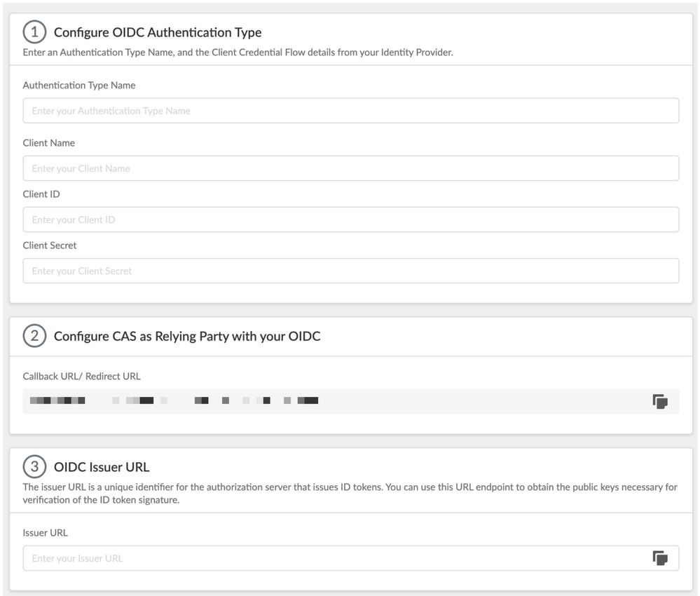Click the 'Issuer URL' field label

click(45, 533)
